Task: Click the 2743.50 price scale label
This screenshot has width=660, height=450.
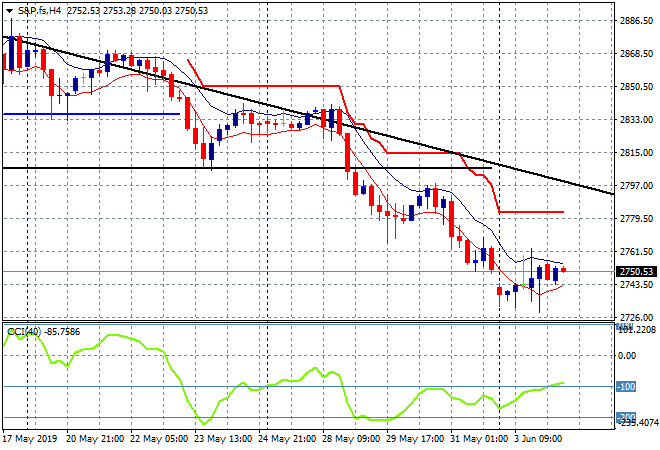Action: [x=637, y=285]
